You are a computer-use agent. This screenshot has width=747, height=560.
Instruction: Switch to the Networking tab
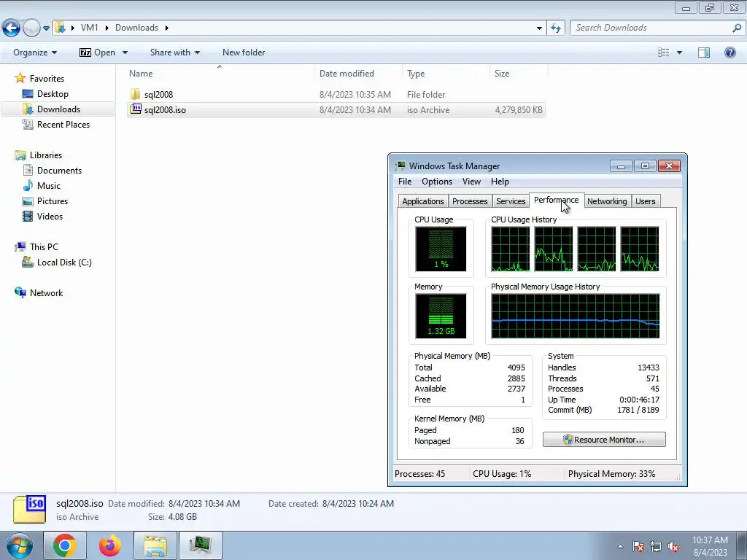click(x=607, y=201)
